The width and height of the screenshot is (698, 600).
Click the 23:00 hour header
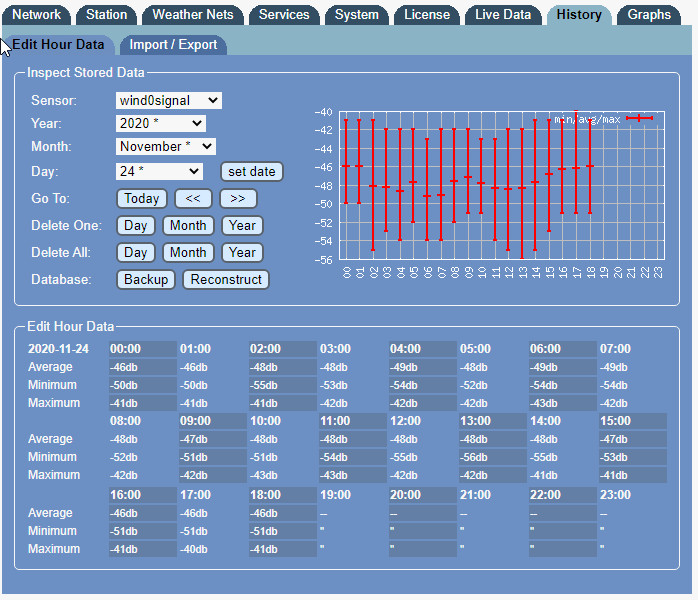[x=615, y=495]
